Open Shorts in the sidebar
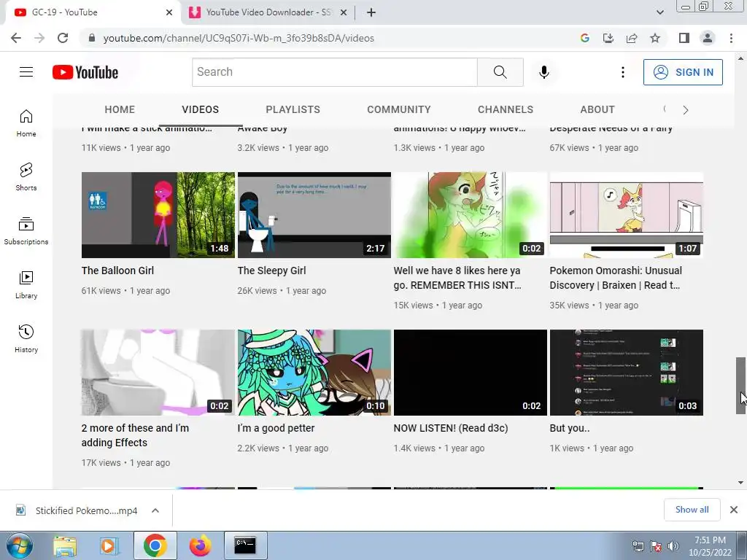The width and height of the screenshot is (747, 560). pyautogui.click(x=26, y=177)
